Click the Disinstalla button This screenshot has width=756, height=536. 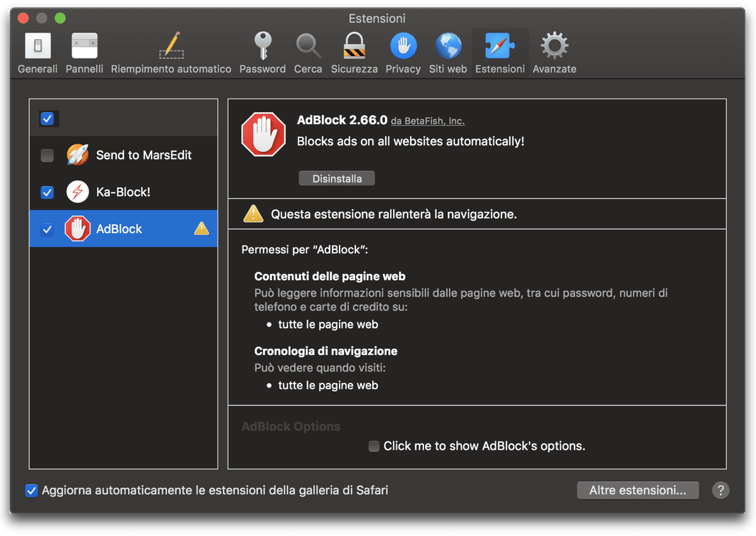pos(337,179)
